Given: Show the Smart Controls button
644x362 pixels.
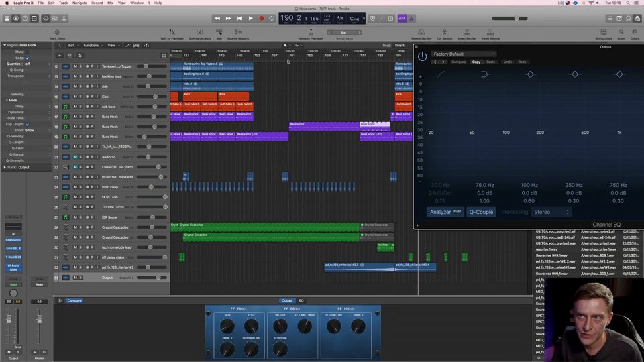Looking at the screenshot, I should (x=46, y=19).
